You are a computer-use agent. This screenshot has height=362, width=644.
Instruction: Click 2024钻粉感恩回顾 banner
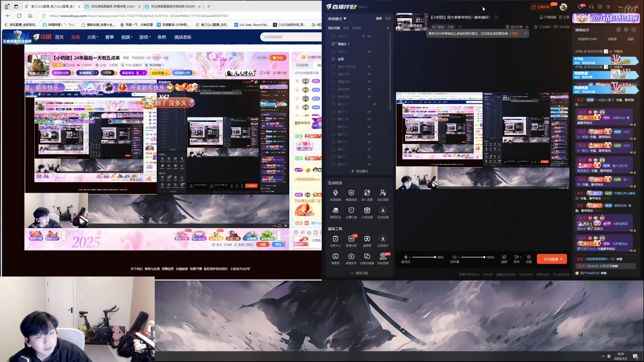click(606, 18)
